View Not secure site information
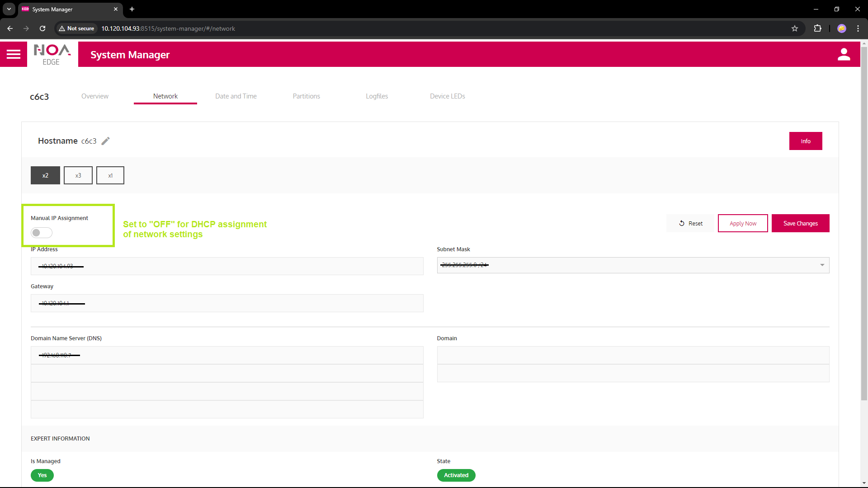Screen dimensions: 868x488 point(76,28)
